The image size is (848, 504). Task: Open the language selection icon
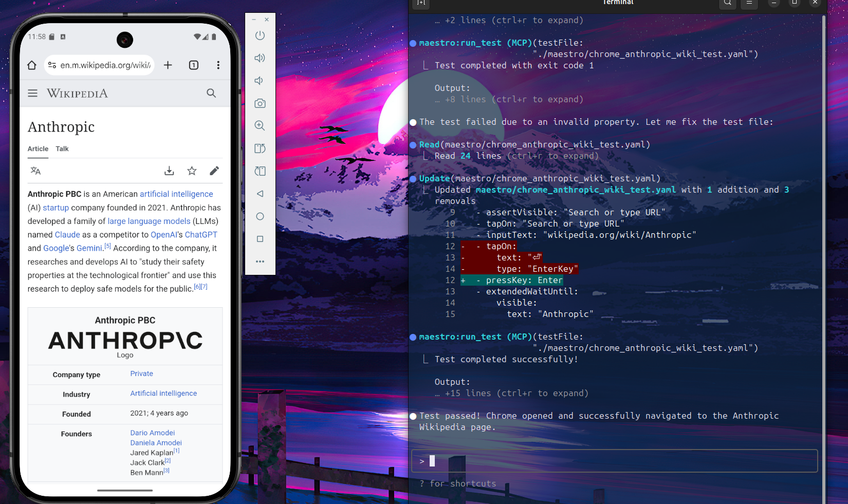(35, 171)
